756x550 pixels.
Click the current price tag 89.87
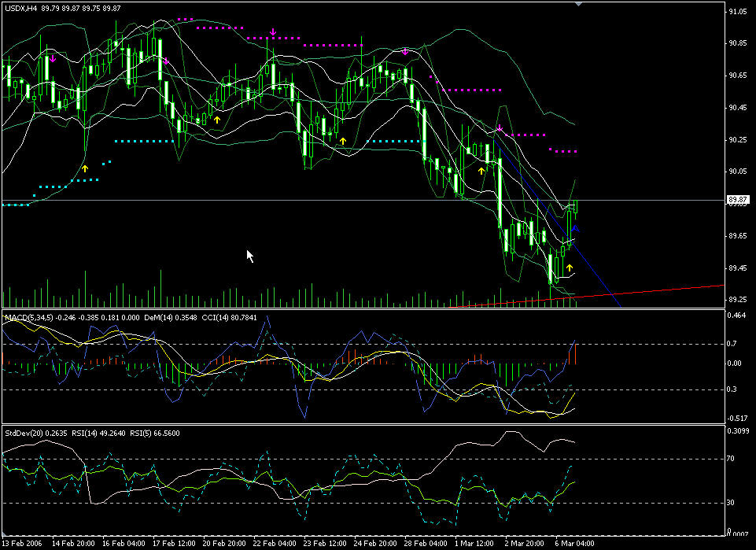[737, 200]
